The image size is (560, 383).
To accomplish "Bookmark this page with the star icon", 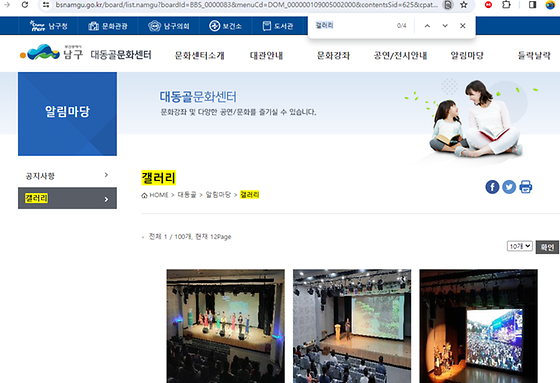I will click(464, 5).
